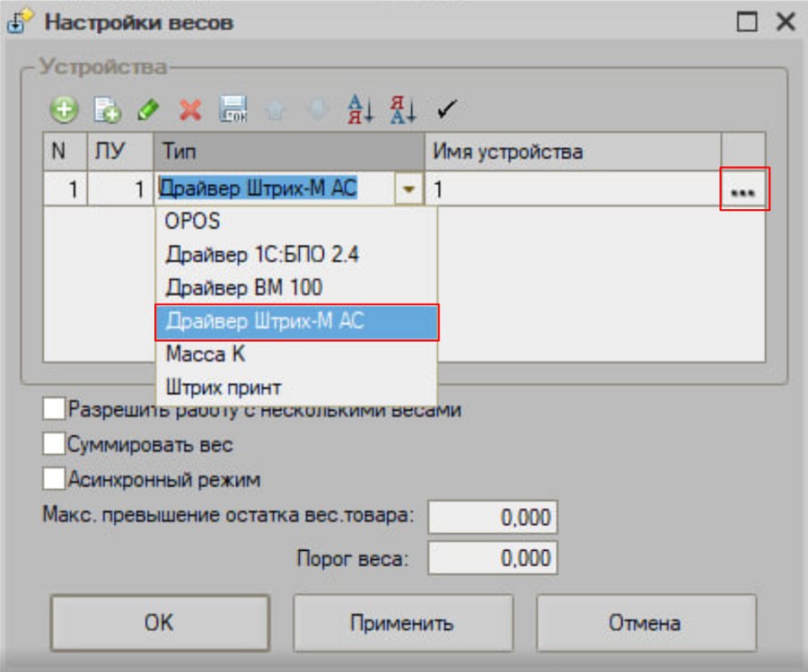808x672 pixels.
Task: Focus the Порог веса input field
Action: pyautogui.click(x=493, y=558)
